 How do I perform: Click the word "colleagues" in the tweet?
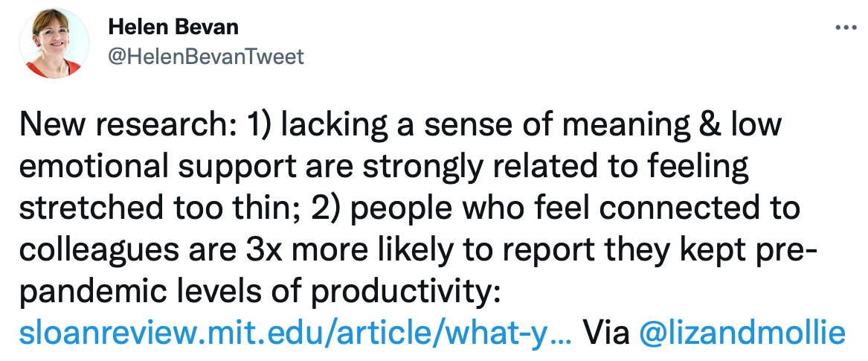99,250
